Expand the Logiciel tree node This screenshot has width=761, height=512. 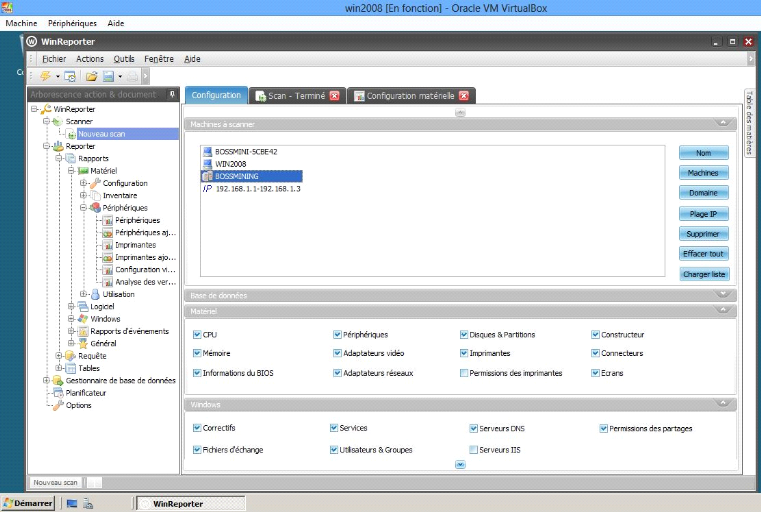[71, 306]
